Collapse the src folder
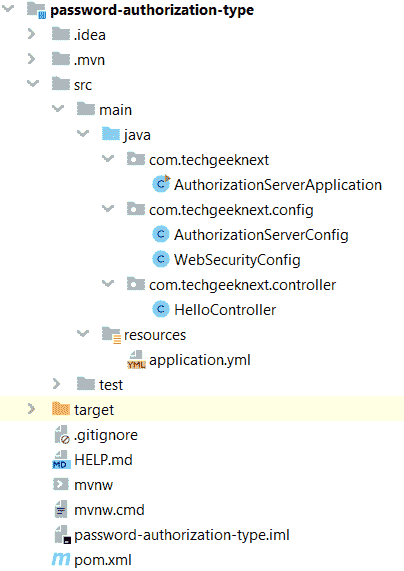The width and height of the screenshot is (404, 571). (33, 84)
